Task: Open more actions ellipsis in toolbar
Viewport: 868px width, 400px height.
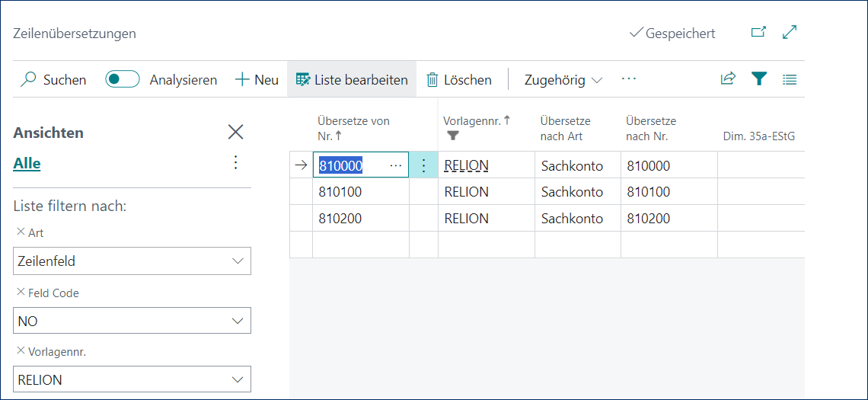Action: coord(629,79)
